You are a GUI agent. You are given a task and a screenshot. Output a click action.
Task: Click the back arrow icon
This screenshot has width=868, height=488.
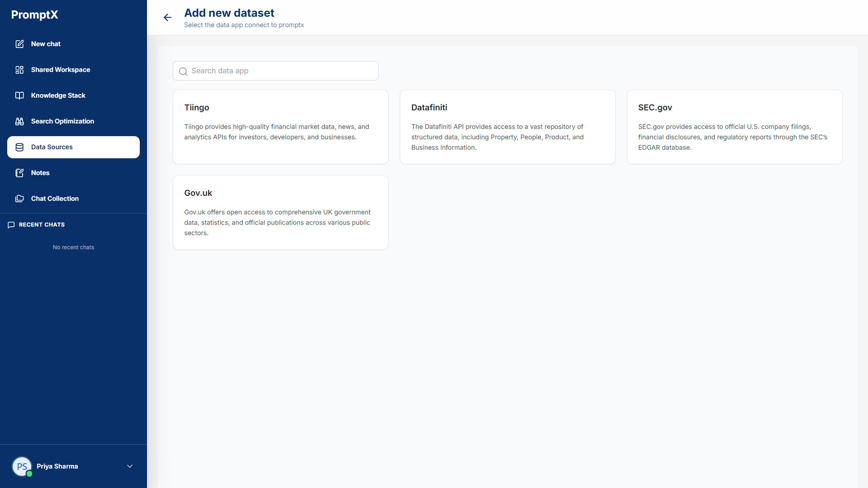(167, 18)
